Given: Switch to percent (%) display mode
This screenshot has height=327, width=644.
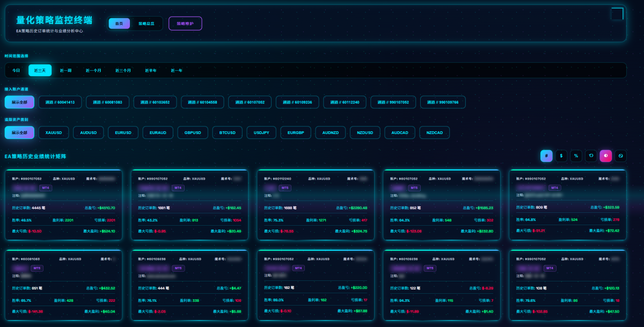Looking at the screenshot, I should pos(576,155).
